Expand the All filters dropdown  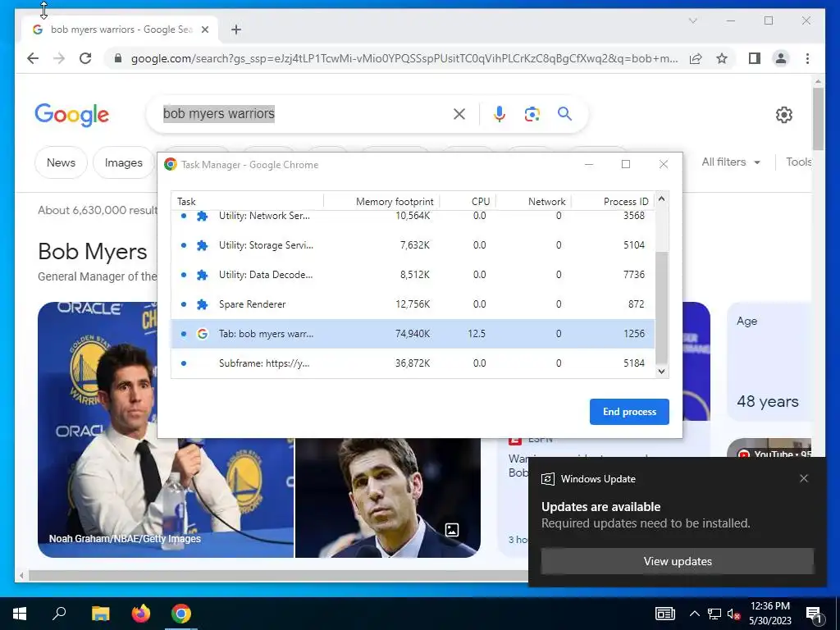coord(731,162)
